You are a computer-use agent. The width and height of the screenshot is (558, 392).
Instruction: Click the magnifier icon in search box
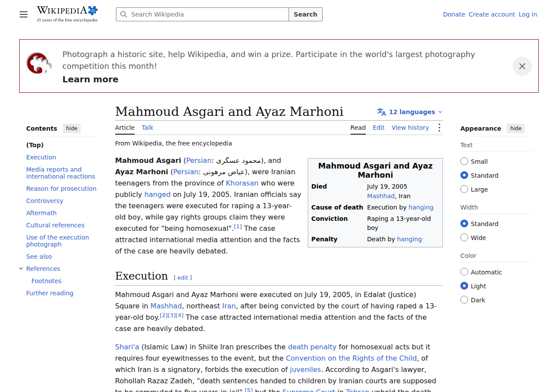(124, 14)
